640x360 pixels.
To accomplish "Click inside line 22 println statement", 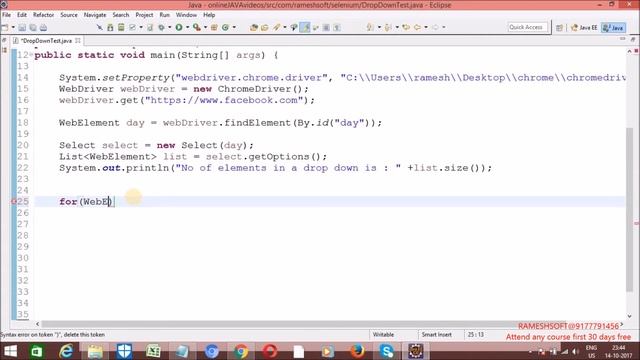I will pos(276,168).
